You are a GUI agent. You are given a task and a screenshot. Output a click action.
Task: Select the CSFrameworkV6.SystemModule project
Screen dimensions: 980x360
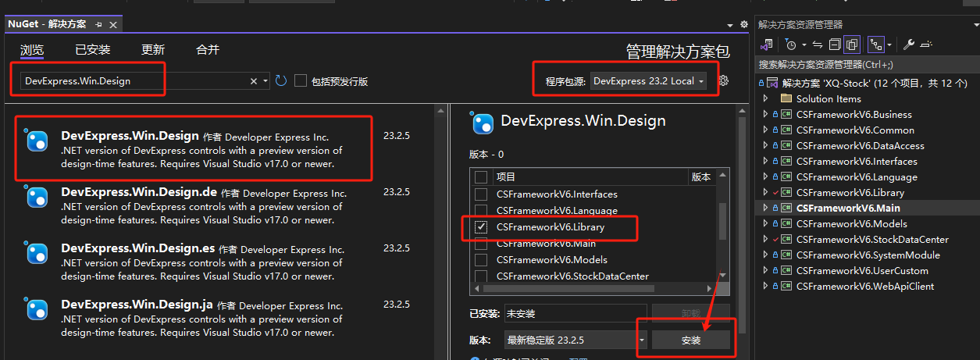[868, 255]
